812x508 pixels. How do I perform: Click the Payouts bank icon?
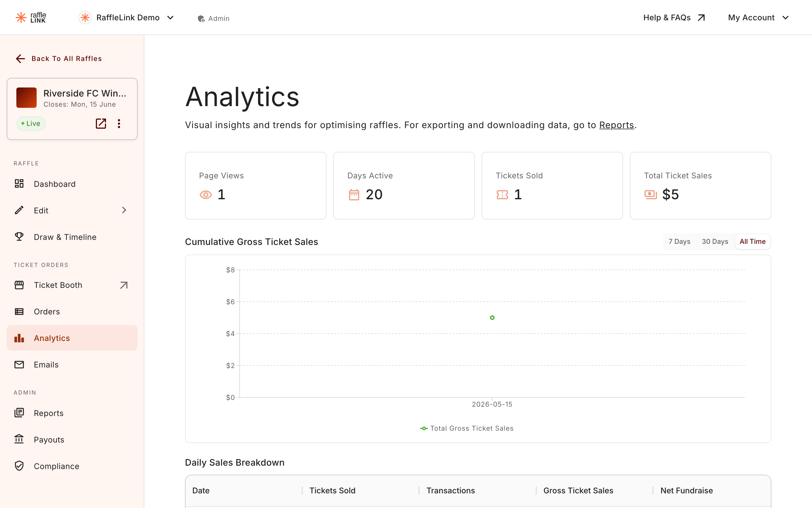coord(19,439)
